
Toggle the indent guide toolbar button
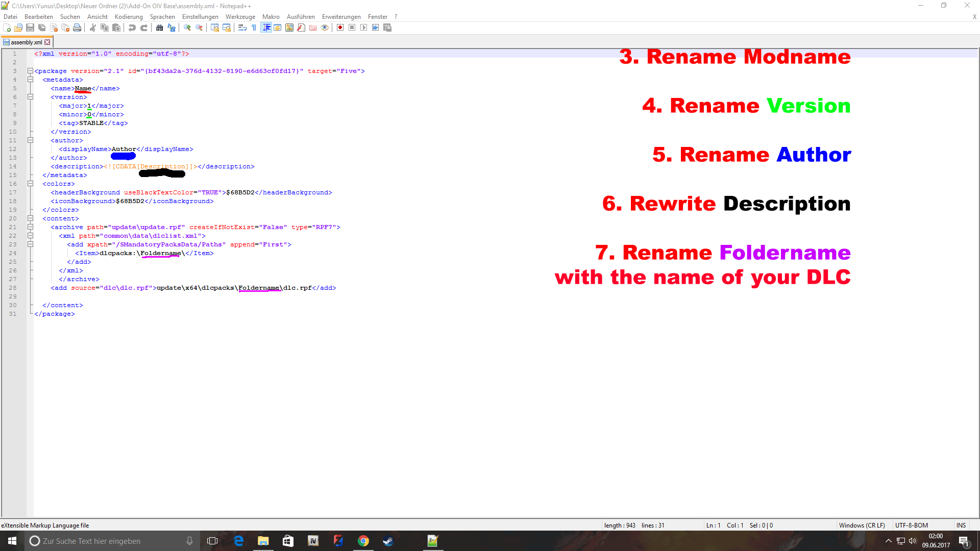(266, 28)
